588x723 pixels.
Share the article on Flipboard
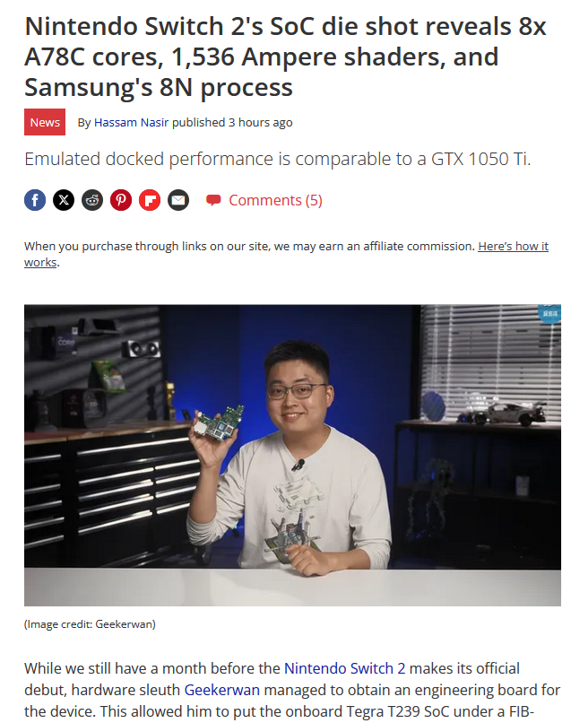150,200
